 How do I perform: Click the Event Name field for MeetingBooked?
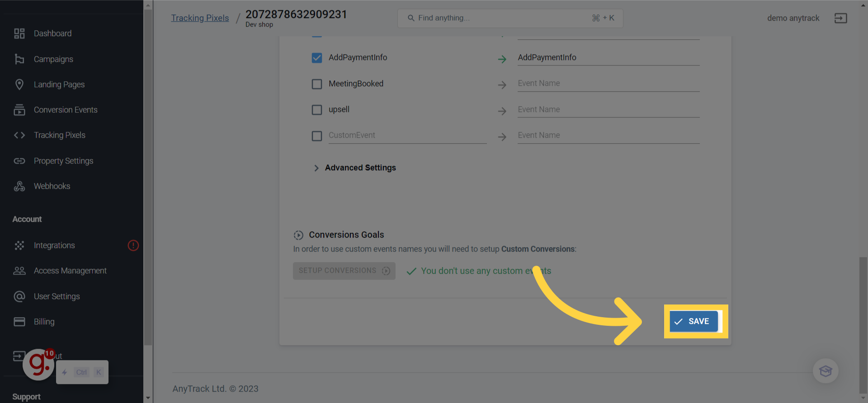(609, 84)
